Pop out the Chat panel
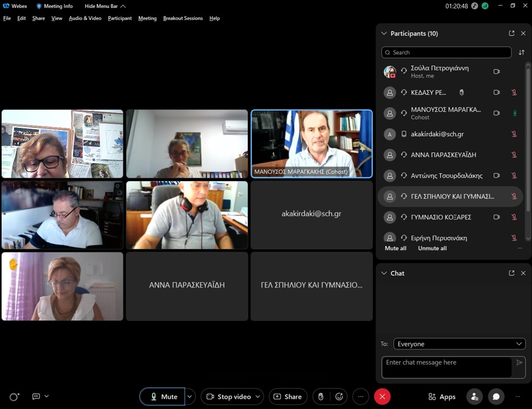 (512, 273)
